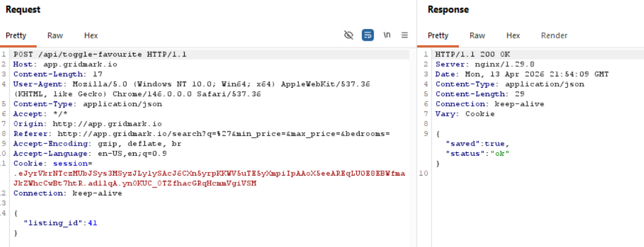Switch to the Response Raw tab
Viewport: 644px width, 247px height.
pyautogui.click(x=477, y=35)
